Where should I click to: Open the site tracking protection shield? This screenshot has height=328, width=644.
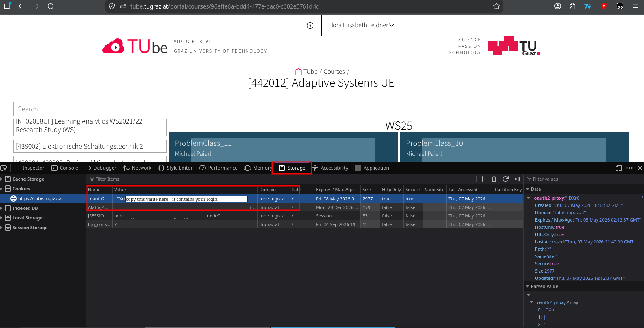(112, 6)
